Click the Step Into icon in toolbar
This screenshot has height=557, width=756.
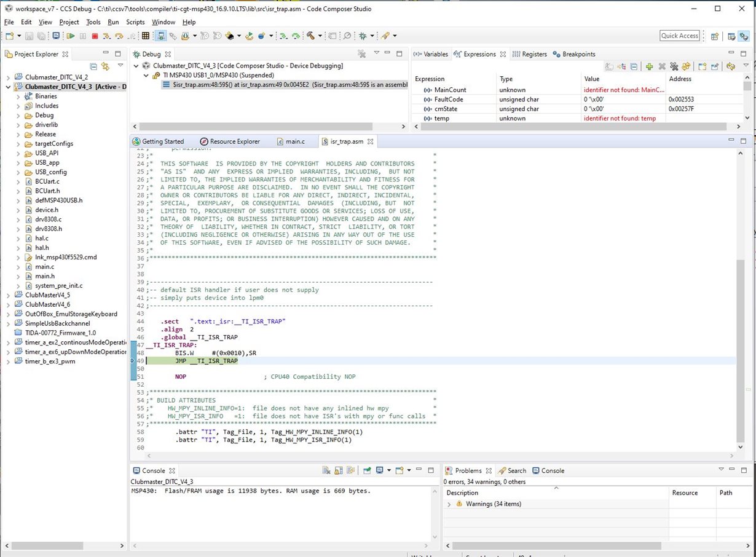108,36
